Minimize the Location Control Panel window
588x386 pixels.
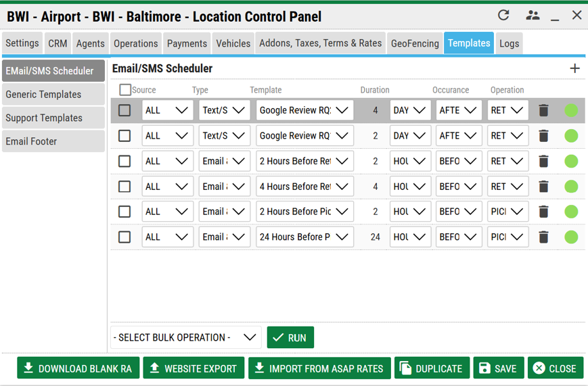click(556, 16)
